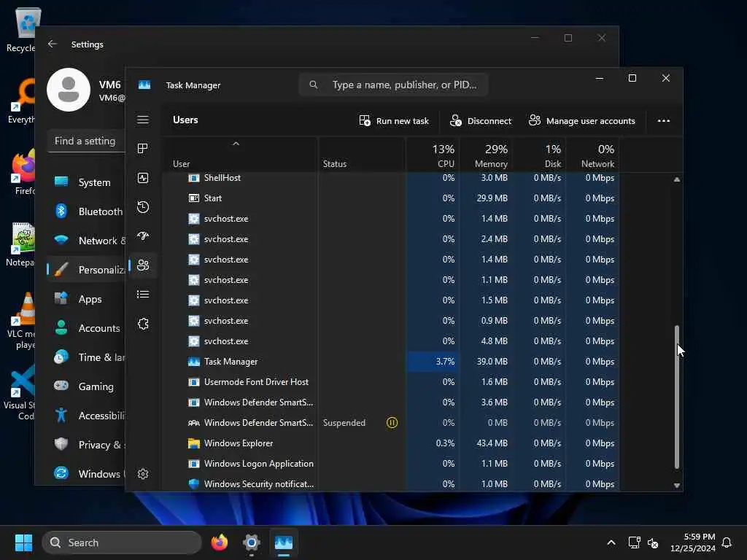Show hidden system tray icons chevron

point(611,542)
